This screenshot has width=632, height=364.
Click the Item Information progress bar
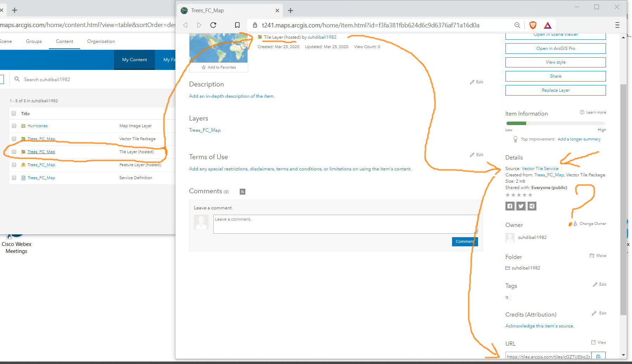(x=555, y=123)
